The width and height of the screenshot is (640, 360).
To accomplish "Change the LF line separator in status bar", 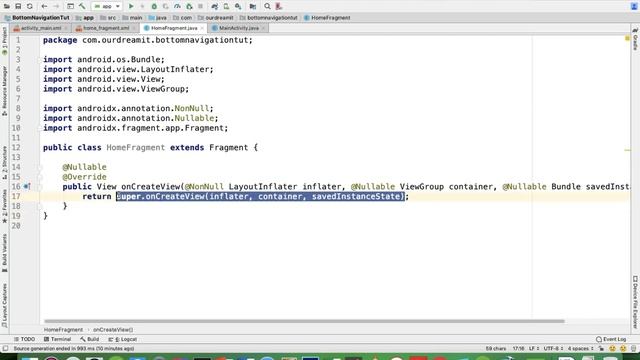I will point(534,349).
